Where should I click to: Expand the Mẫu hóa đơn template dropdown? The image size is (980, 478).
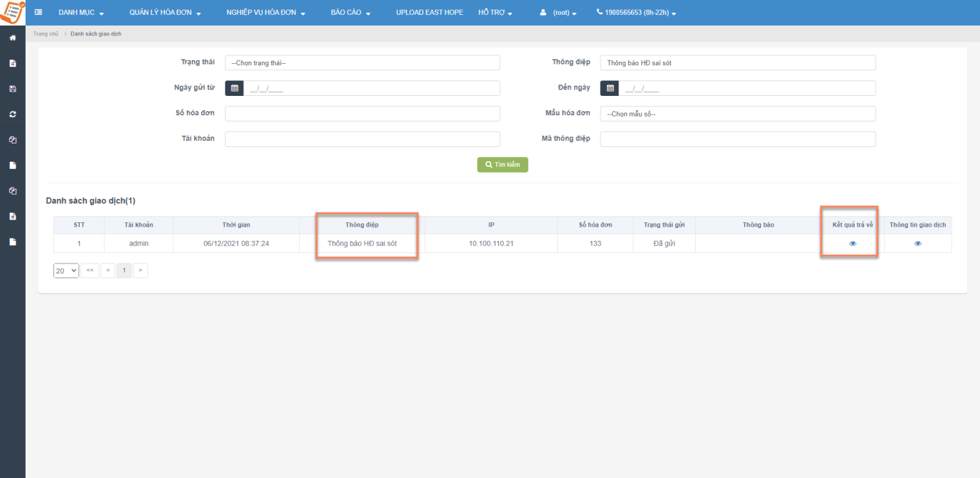[738, 114]
